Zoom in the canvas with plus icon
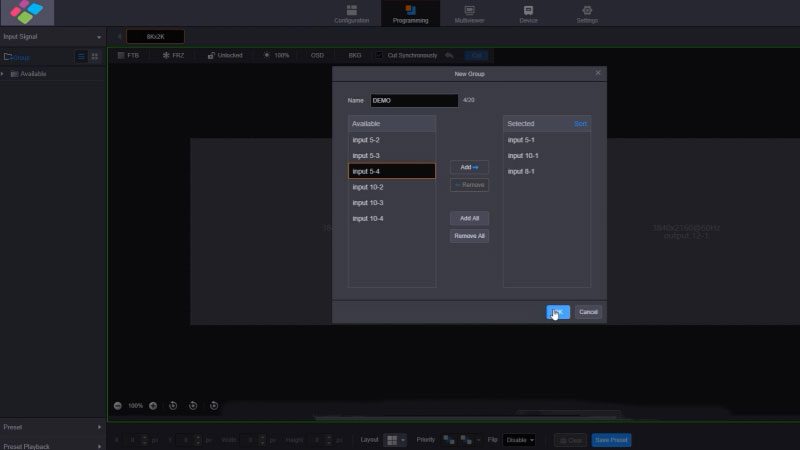The width and height of the screenshot is (800, 450). [153, 406]
